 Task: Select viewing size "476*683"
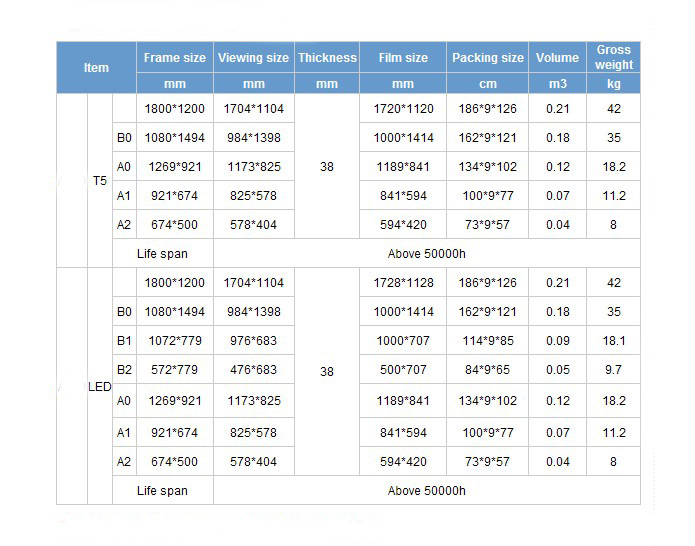(253, 370)
